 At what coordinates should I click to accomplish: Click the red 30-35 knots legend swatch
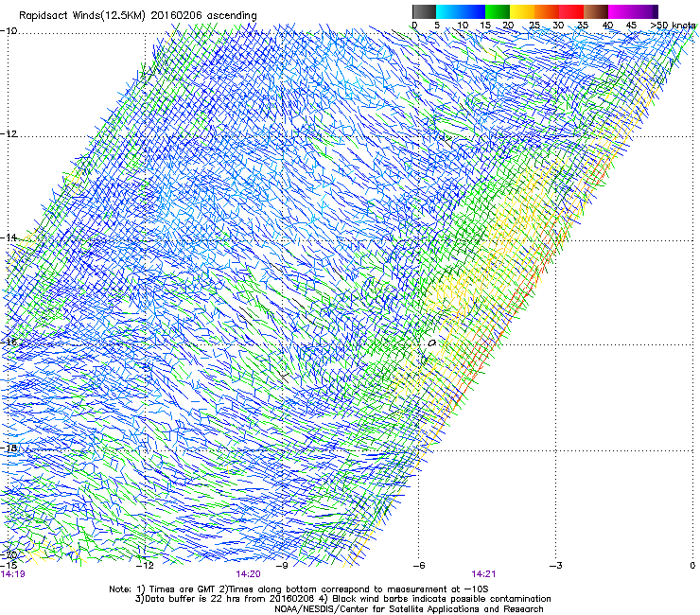point(571,11)
